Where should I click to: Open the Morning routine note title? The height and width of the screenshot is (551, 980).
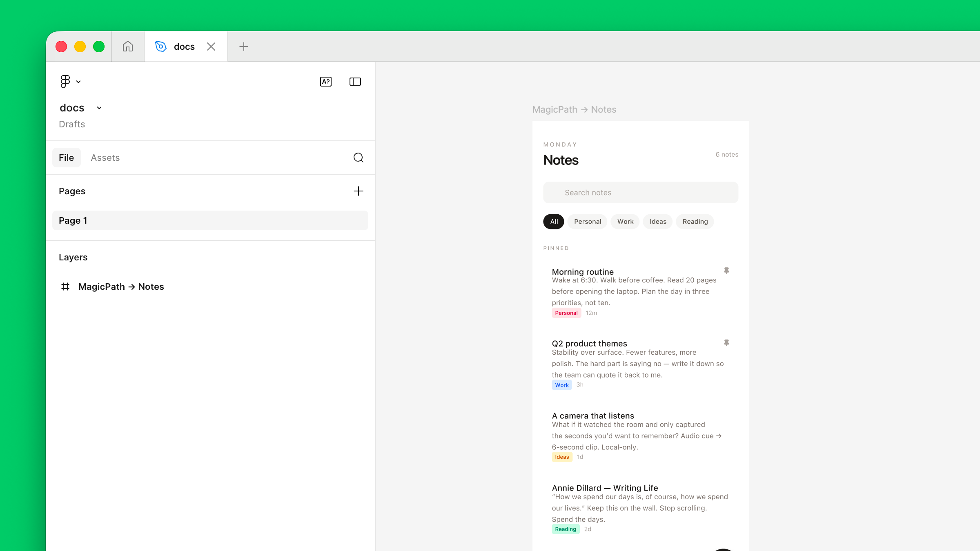tap(583, 272)
